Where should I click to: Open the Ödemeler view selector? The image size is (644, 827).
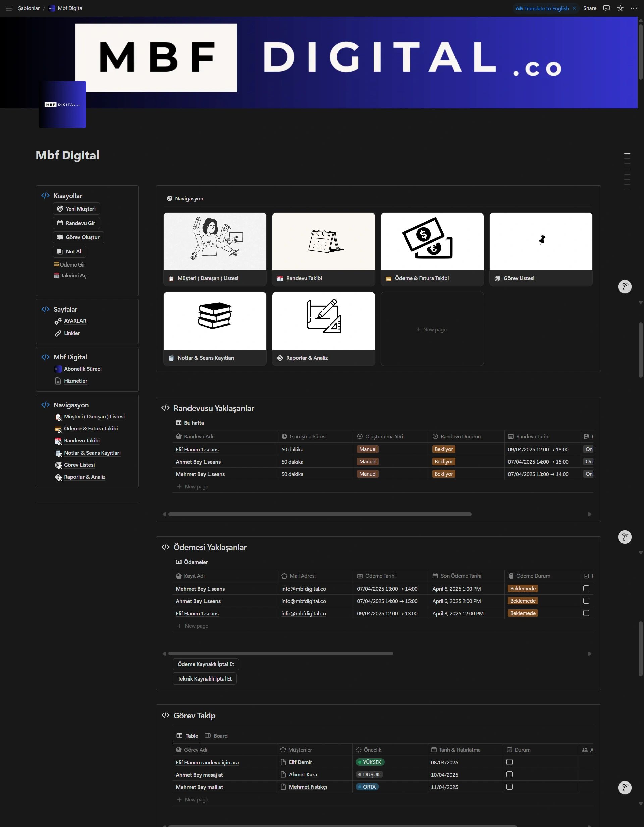[x=192, y=562]
